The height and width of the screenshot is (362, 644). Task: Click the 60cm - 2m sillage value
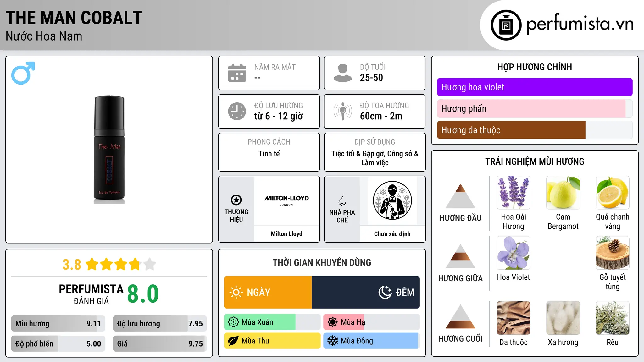pos(381,116)
